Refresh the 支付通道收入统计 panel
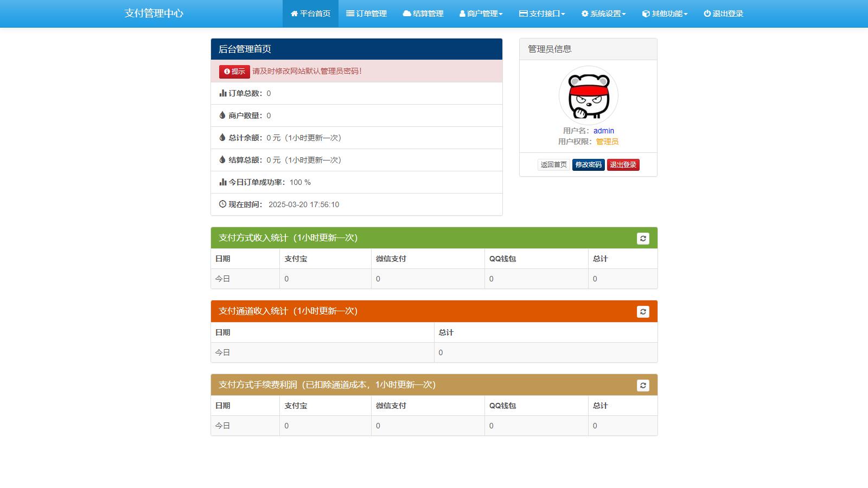Viewport: 868px width, 488px height. [643, 312]
